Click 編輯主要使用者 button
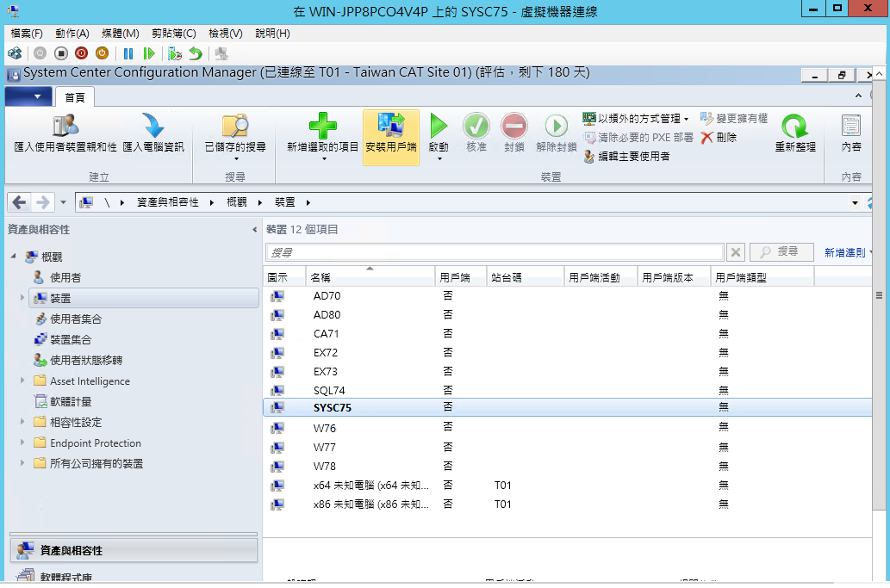The height and width of the screenshot is (588, 890). click(626, 157)
